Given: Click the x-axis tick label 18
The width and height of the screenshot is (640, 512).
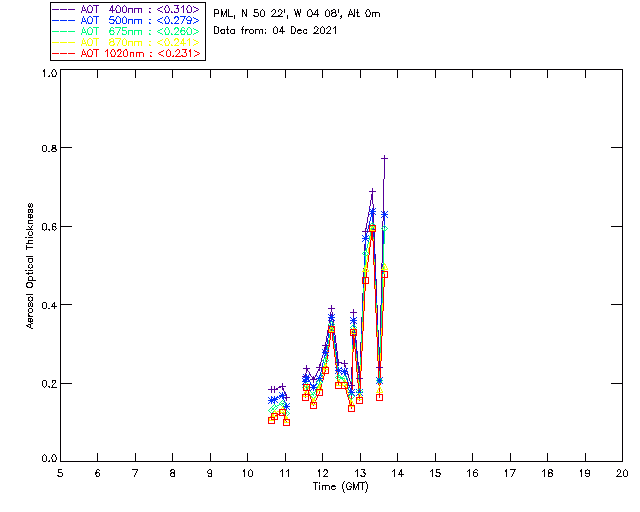Looking at the screenshot, I should coord(547,473).
